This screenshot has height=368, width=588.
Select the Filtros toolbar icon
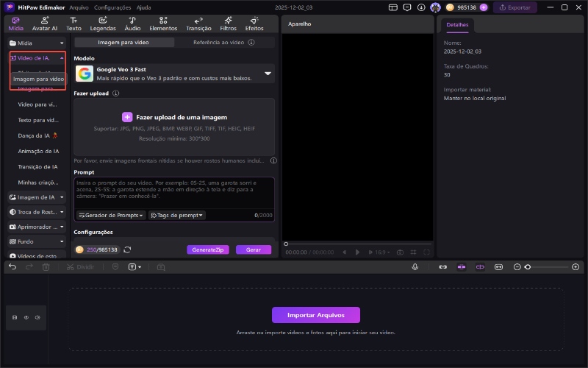tap(228, 24)
